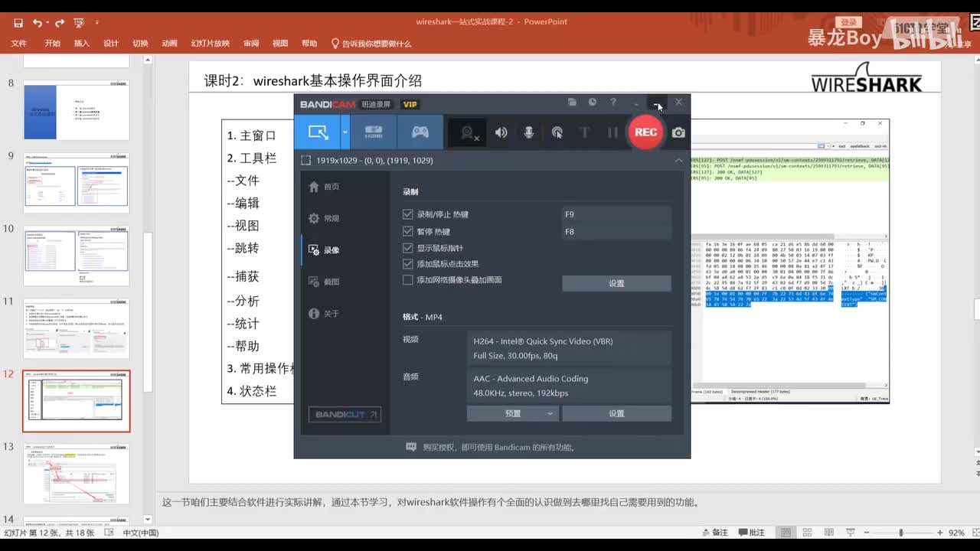This screenshot has height=551, width=980.
Task: Open the 开始 ribbon tab
Action: [x=52, y=44]
